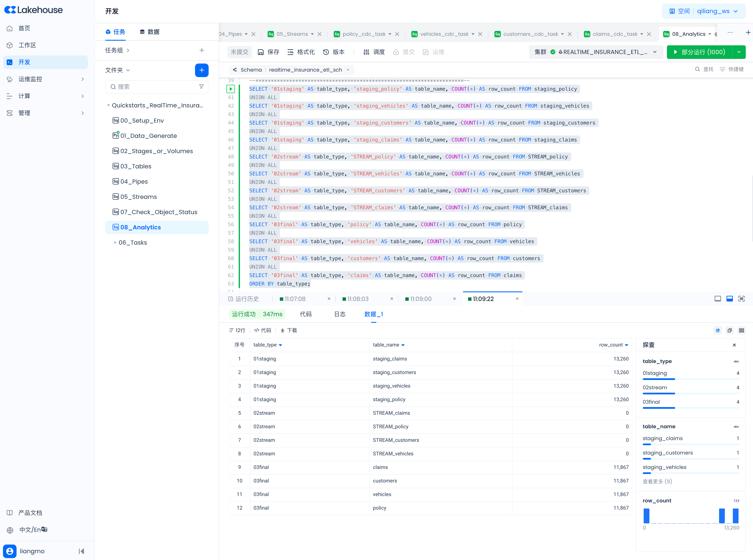
Task: Click the blue add-file plus button
Action: [x=201, y=70]
